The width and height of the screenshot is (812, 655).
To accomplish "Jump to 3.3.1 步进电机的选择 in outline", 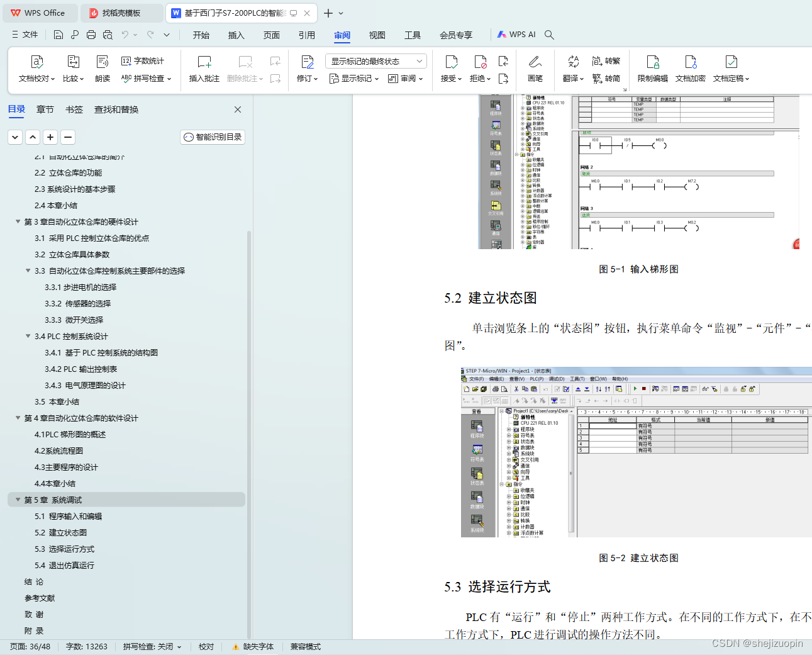I will [x=81, y=287].
